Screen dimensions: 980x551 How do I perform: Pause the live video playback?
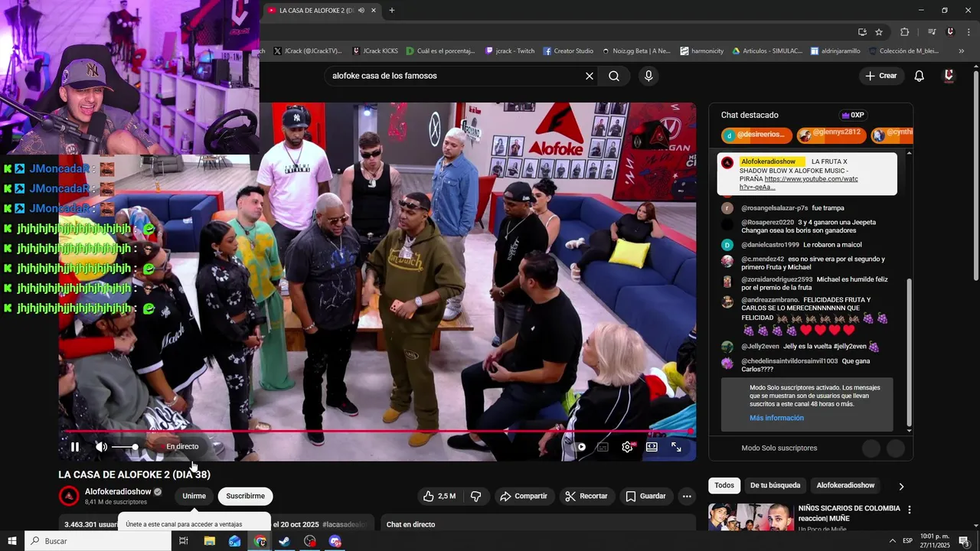point(75,447)
